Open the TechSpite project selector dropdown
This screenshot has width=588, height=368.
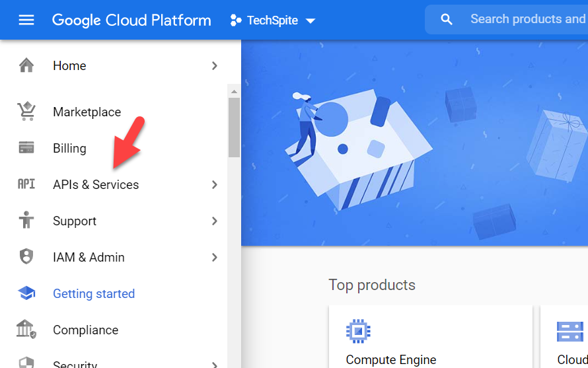tap(272, 20)
